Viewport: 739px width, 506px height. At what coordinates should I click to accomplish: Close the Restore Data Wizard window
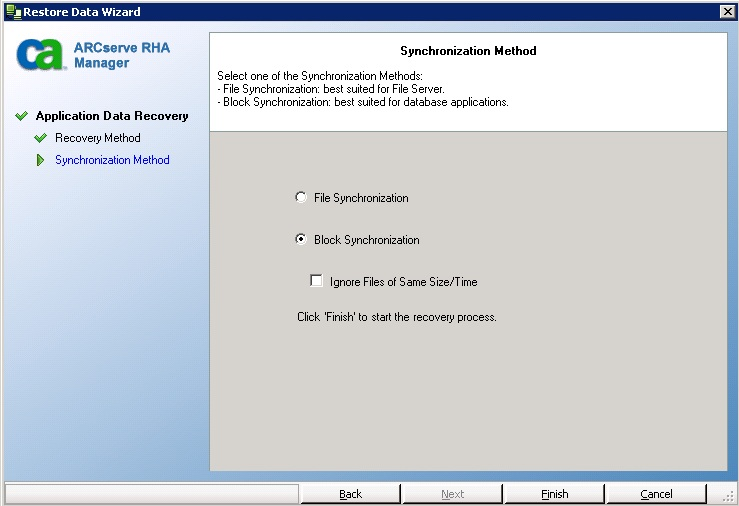[727, 12]
